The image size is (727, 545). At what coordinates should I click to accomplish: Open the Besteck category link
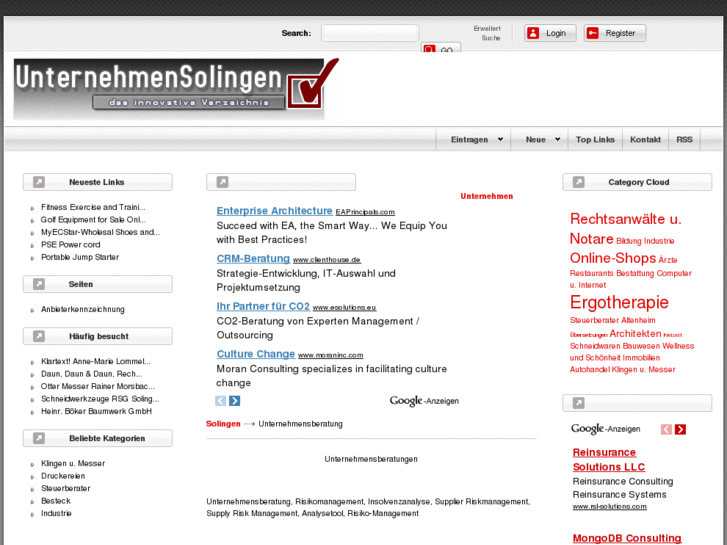56,501
